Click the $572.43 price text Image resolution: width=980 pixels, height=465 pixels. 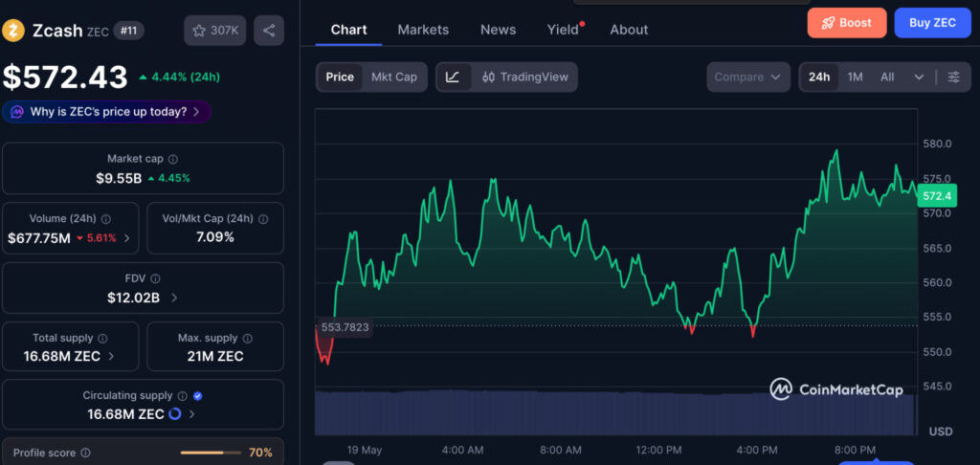pos(65,77)
